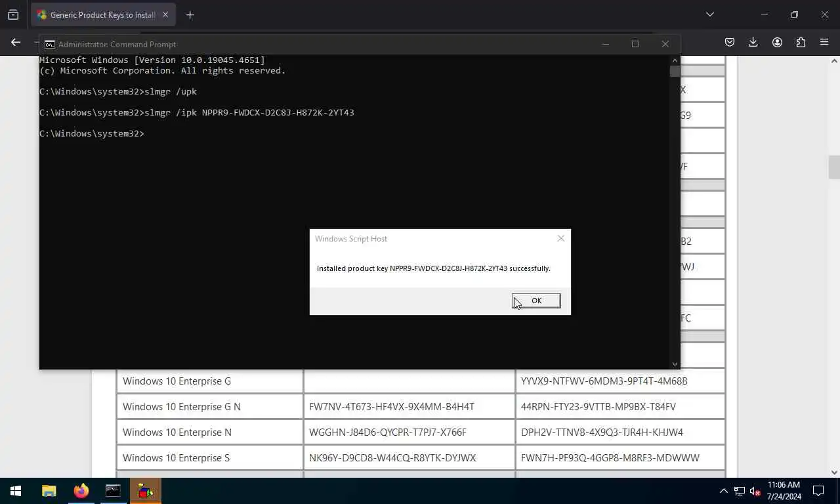The image size is (840, 504).
Task: Go back in the browser
Action: (16, 42)
